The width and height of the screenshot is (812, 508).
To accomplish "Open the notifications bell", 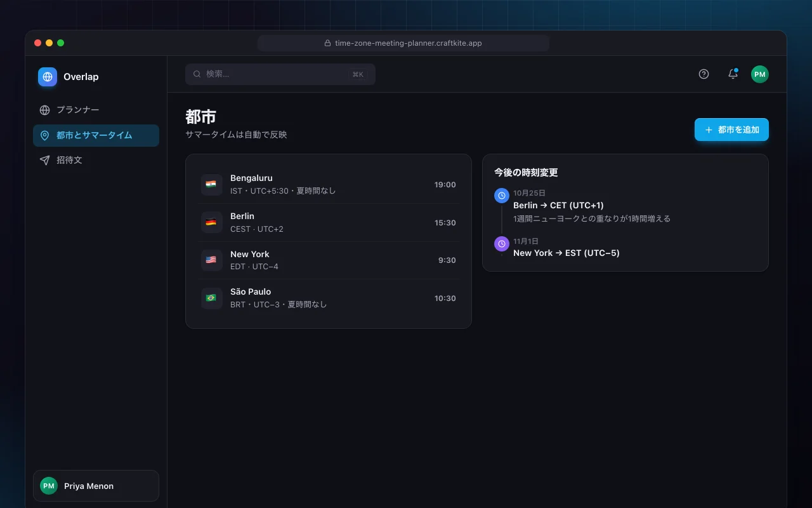I will click(733, 74).
